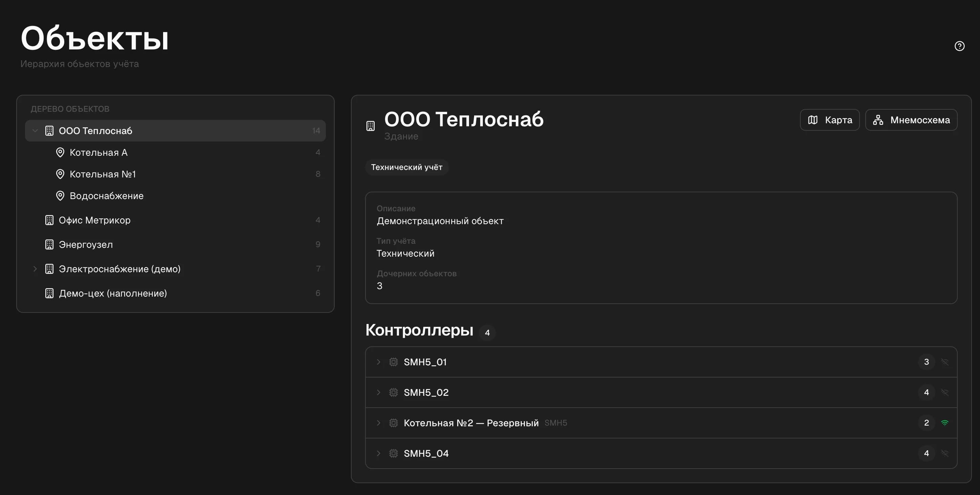Select Офис Метрикор in the object tree

[x=175, y=220]
